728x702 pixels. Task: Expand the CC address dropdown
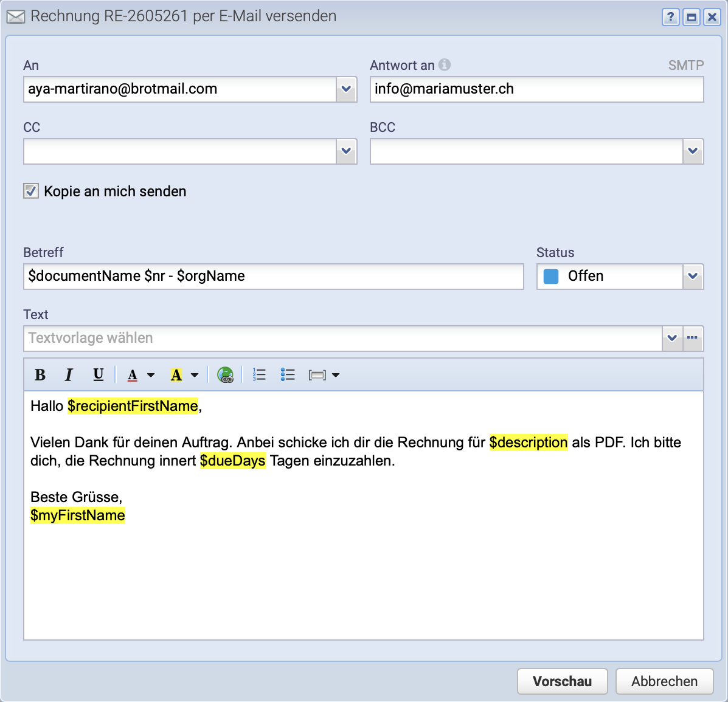(346, 151)
